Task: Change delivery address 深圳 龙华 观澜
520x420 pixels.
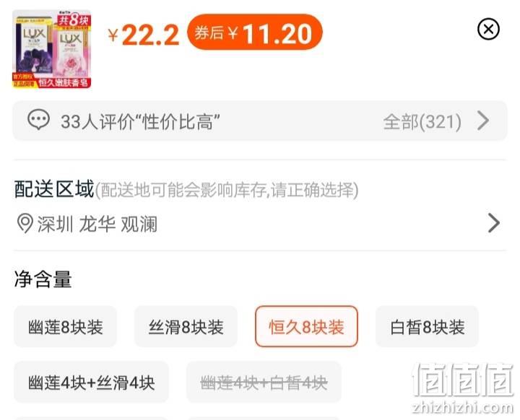Action: (x=97, y=224)
